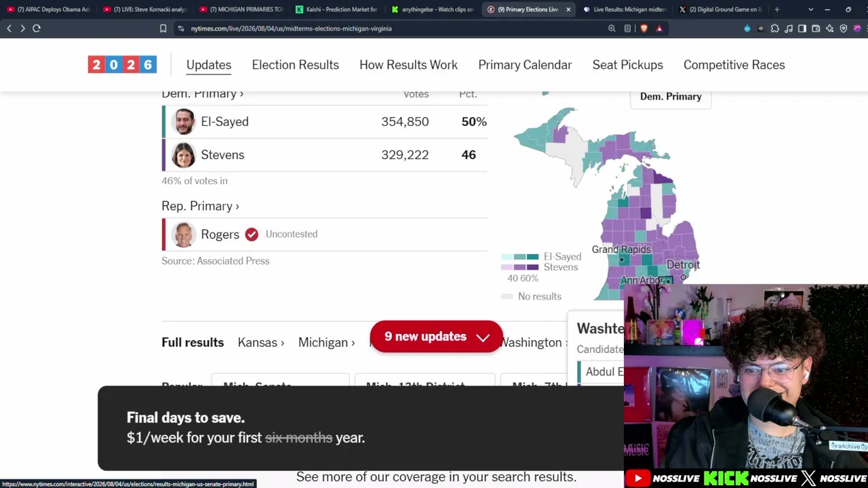Switch to the Steve Kornacki live tab
This screenshot has width=868, height=488.
pyautogui.click(x=145, y=9)
